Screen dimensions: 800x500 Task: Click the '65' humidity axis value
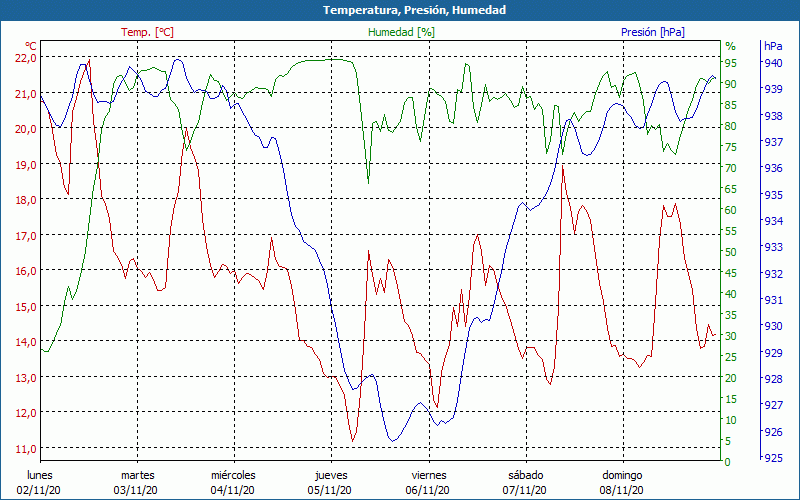pyautogui.click(x=731, y=189)
